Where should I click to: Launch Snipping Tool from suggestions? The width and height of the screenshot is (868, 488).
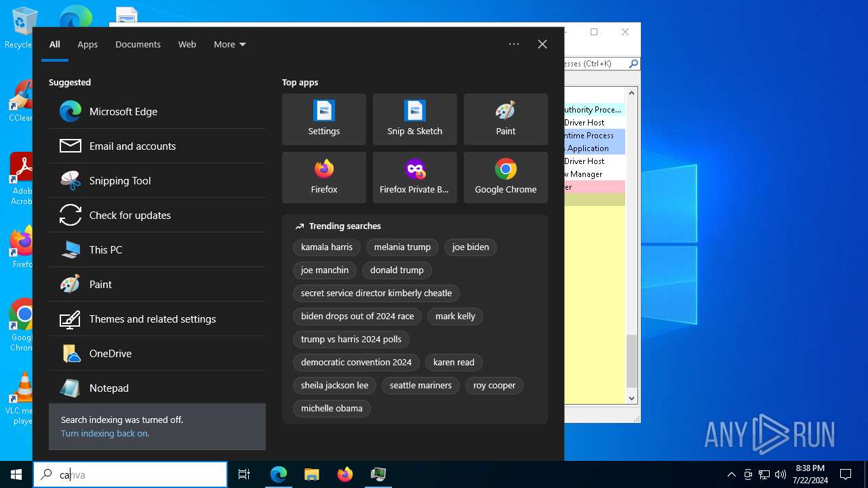tap(157, 180)
